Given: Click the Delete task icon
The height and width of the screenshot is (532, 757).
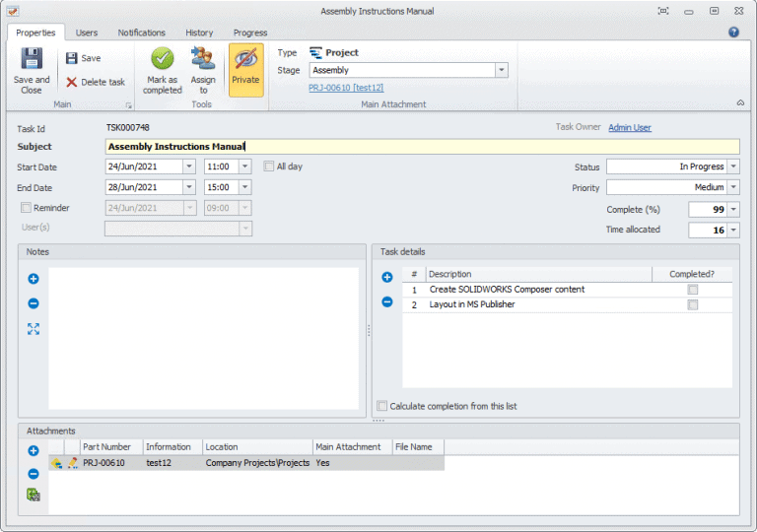Looking at the screenshot, I should pyautogui.click(x=72, y=82).
